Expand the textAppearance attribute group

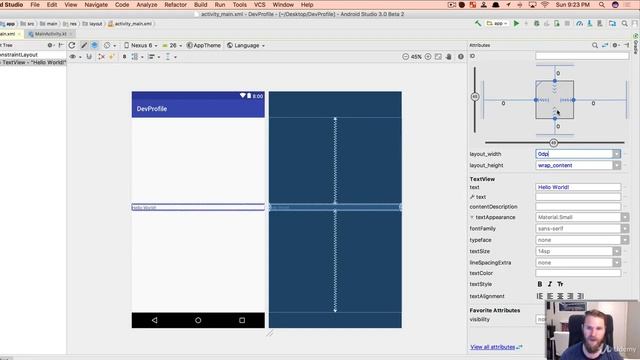(472, 217)
